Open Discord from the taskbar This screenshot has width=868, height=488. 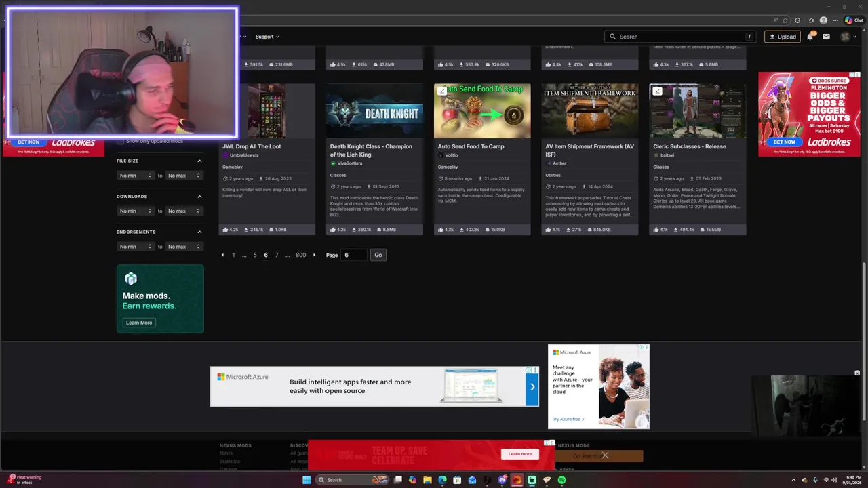click(502, 480)
